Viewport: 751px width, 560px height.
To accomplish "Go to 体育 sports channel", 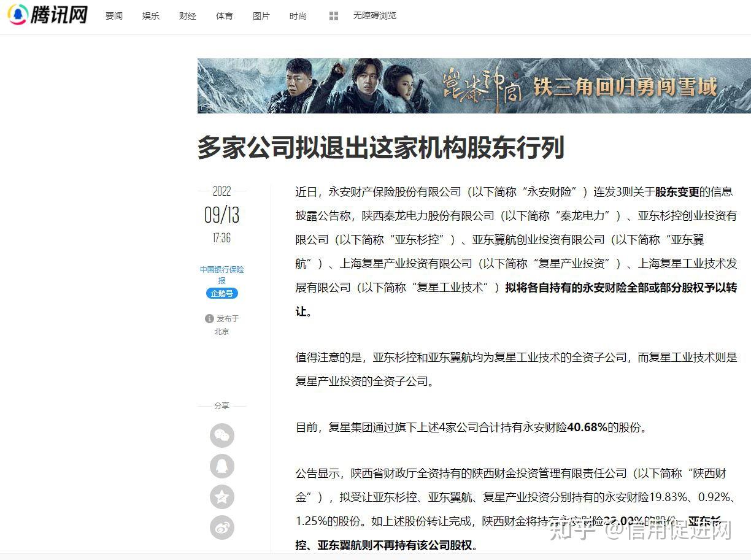I will pos(225,16).
